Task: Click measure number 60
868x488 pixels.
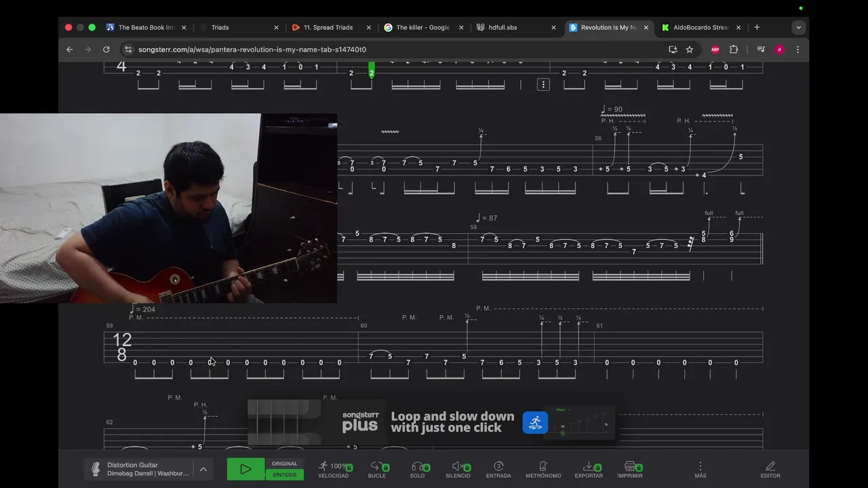Action: click(x=363, y=326)
